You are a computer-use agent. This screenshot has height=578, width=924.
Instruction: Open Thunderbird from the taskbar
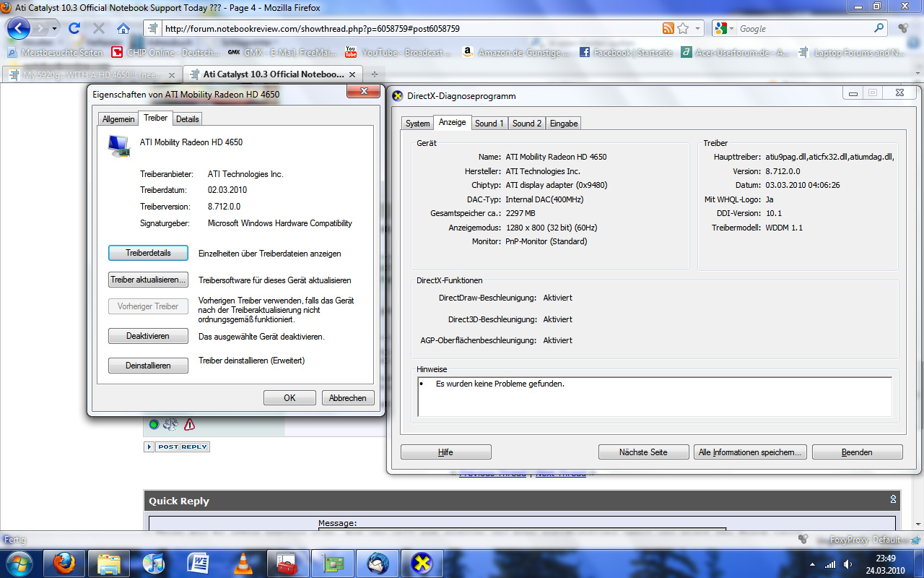click(x=377, y=563)
